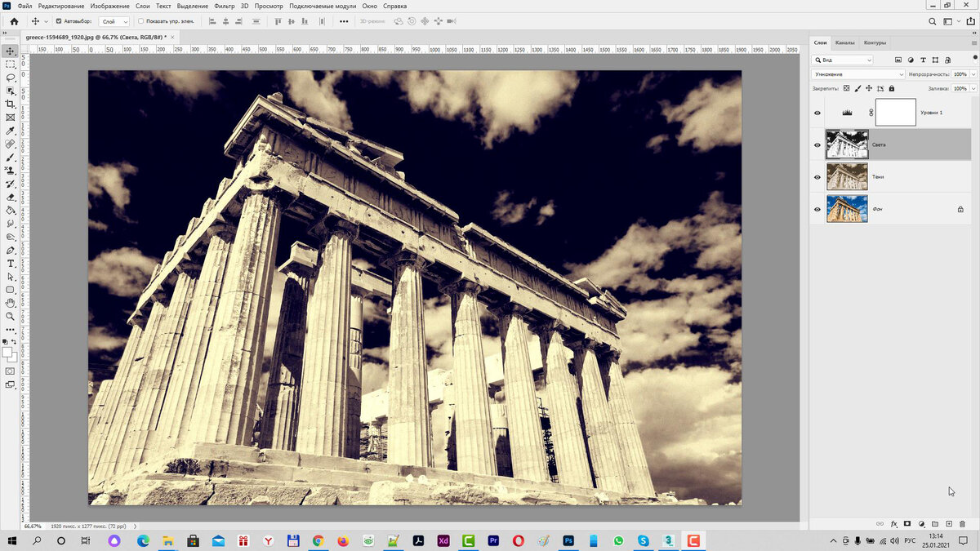Open the Фильтр menu

click(x=224, y=6)
